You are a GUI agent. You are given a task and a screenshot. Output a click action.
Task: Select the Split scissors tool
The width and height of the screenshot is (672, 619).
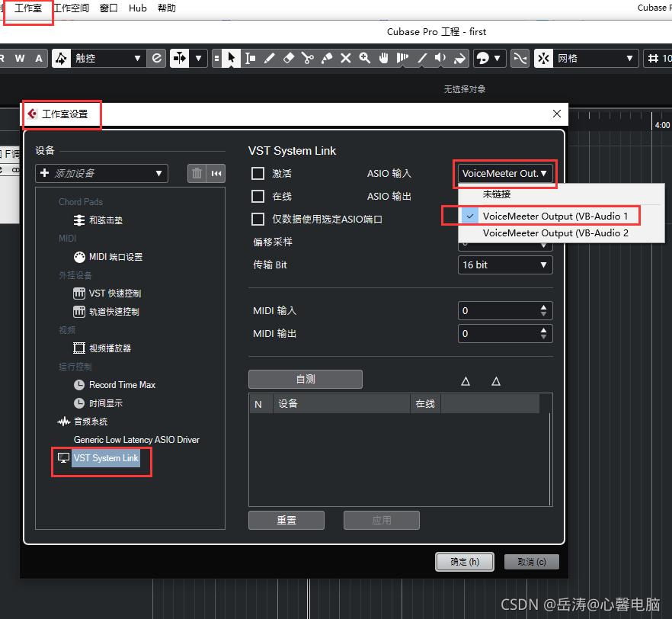pyautogui.click(x=308, y=58)
